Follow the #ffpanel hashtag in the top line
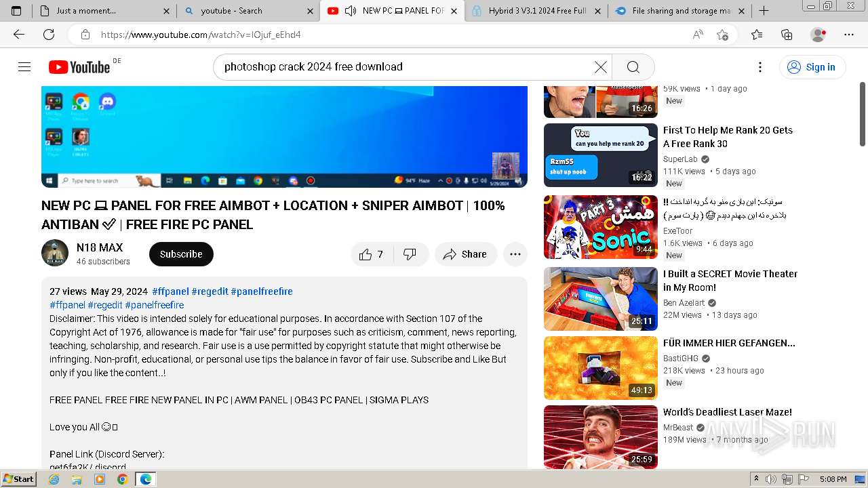 tap(170, 291)
